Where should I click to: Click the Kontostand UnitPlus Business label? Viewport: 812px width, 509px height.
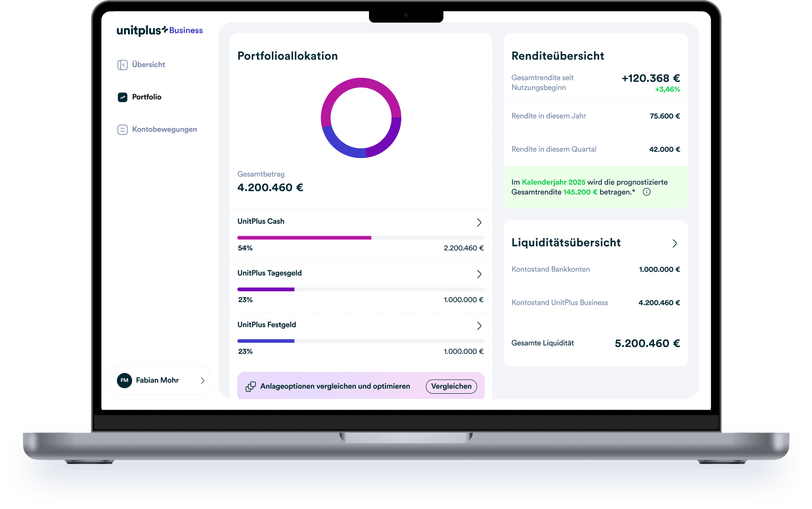point(560,303)
